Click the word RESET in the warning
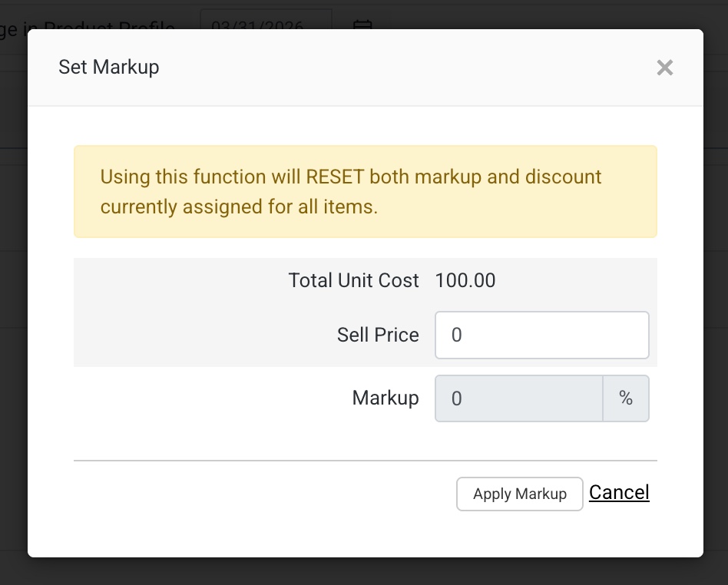 tap(335, 177)
